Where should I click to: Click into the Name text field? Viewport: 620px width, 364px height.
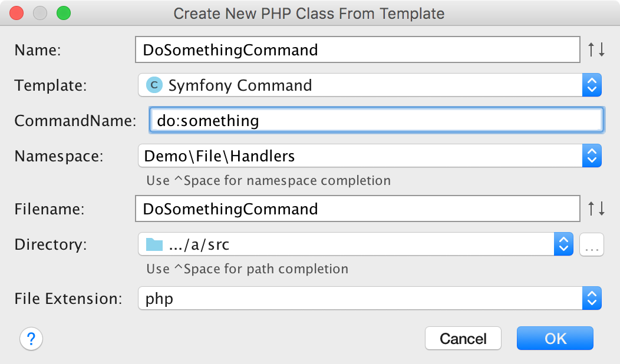[357, 50]
